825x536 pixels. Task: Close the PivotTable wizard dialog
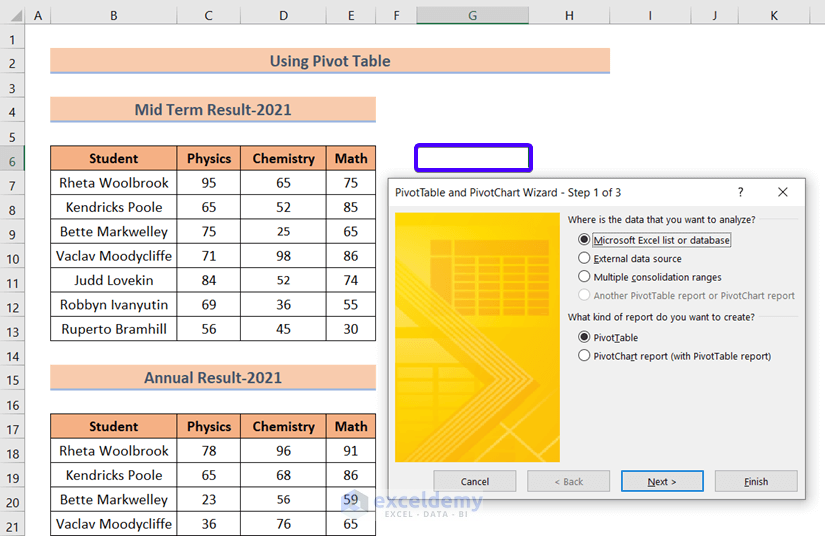tap(783, 192)
